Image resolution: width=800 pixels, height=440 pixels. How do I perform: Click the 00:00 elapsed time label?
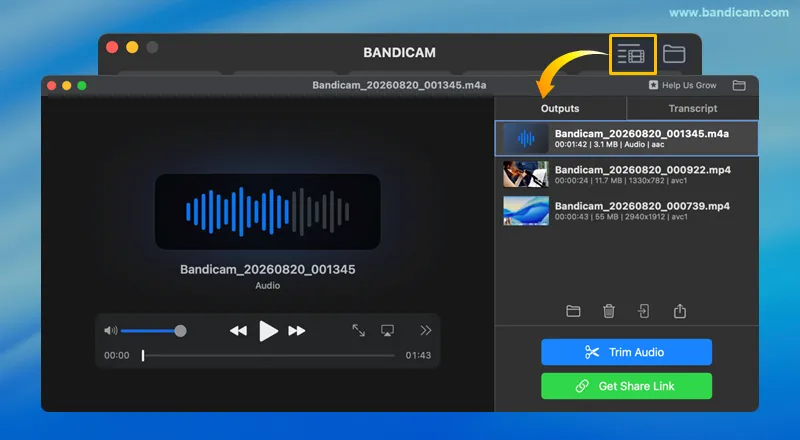[117, 355]
